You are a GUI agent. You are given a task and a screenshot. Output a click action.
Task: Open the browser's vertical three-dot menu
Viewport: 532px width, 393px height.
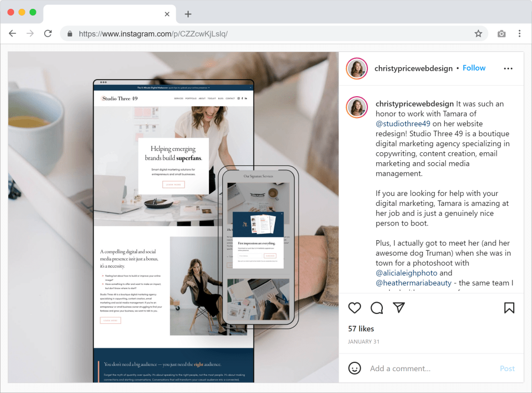point(520,33)
